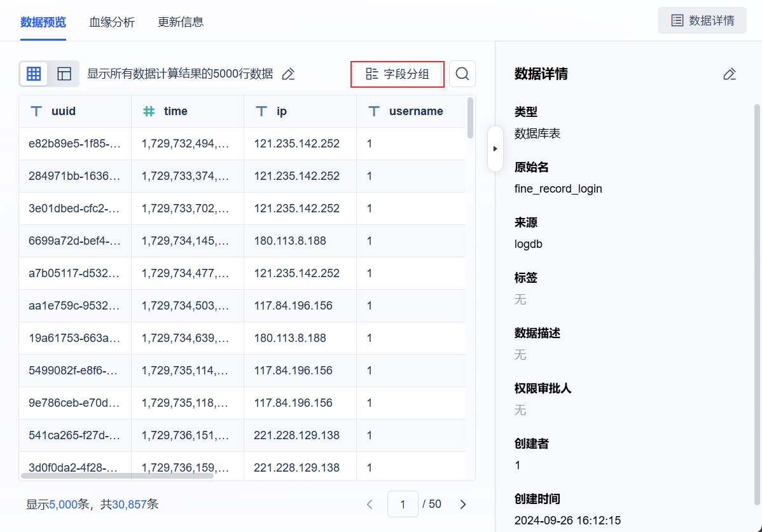Click the ip column text-type icon
This screenshot has width=762, height=532.
(x=261, y=111)
